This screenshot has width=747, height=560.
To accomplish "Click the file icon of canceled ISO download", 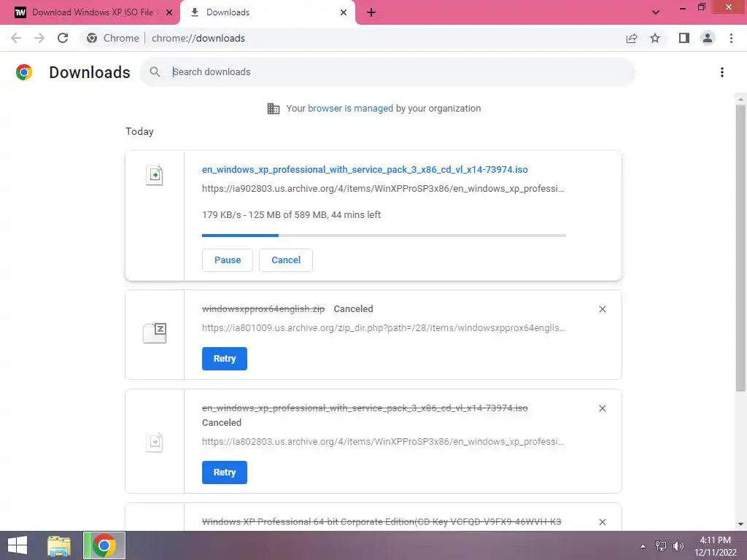I will [x=155, y=442].
